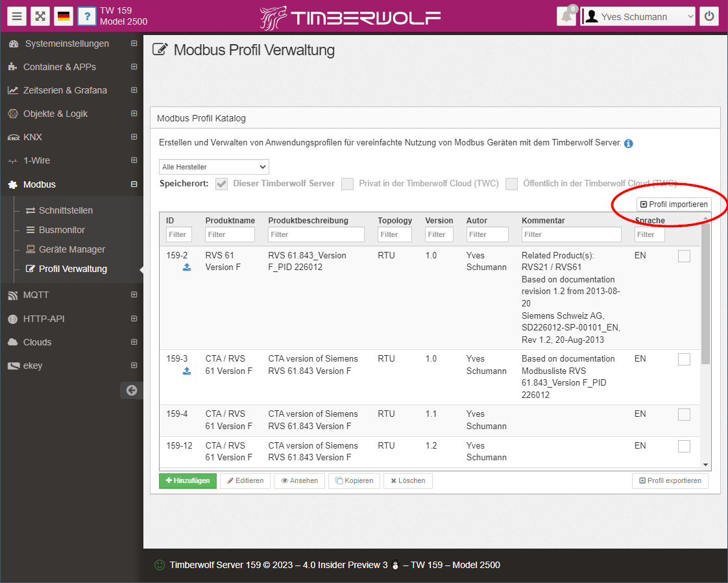This screenshot has width=728, height=583.
Task: Collapse the Modbus menu expander
Action: point(134,184)
